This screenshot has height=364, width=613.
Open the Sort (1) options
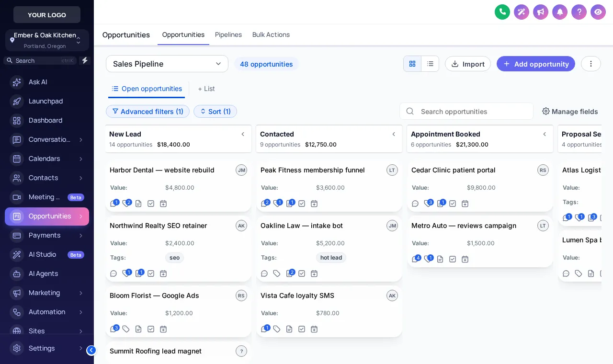click(215, 112)
